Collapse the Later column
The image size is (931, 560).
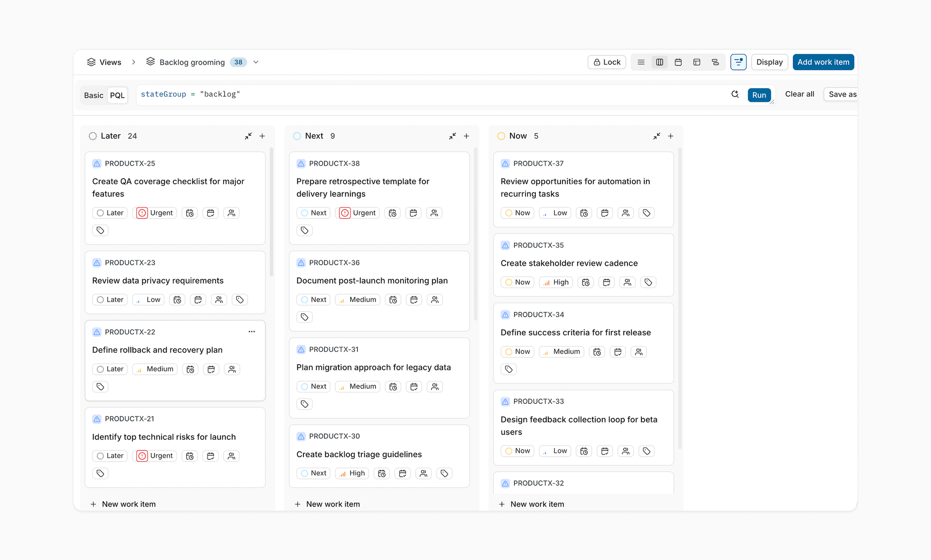point(248,136)
